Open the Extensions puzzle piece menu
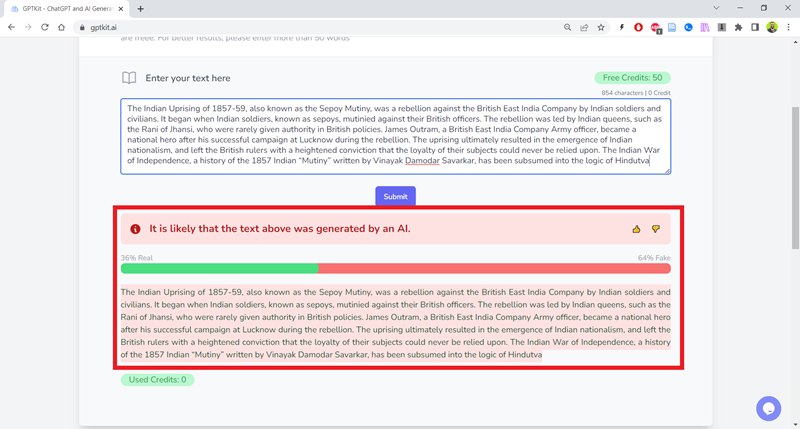Viewport: 800px width, 429px height. 738,28
